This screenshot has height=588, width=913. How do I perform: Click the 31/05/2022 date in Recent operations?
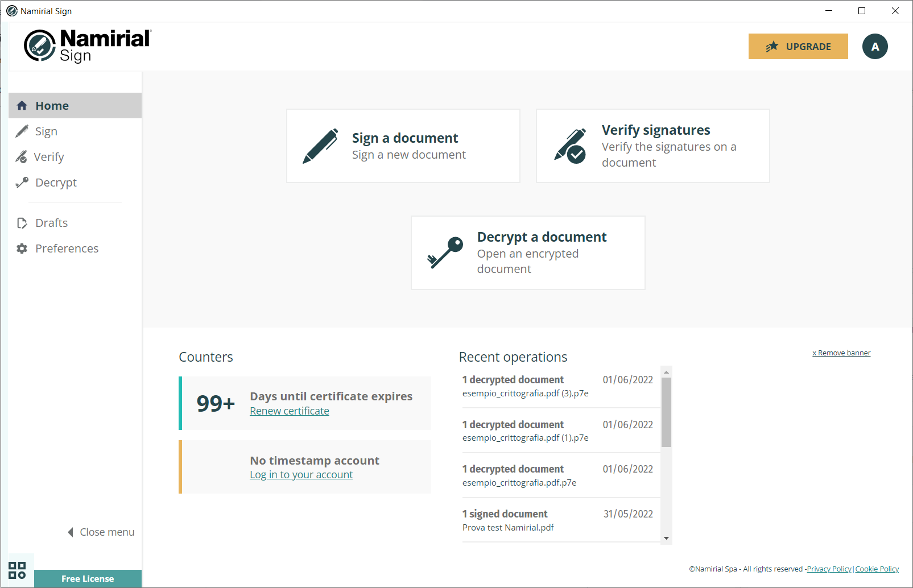628,514
